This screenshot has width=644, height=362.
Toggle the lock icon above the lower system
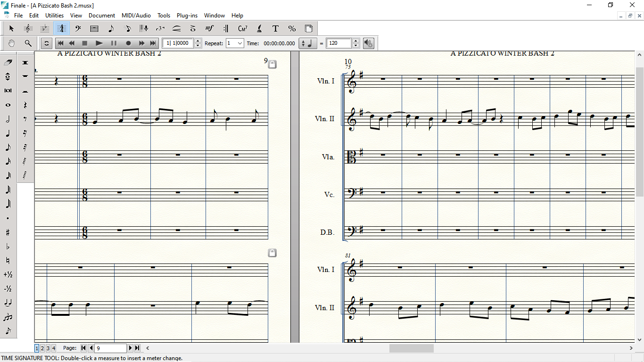click(272, 253)
